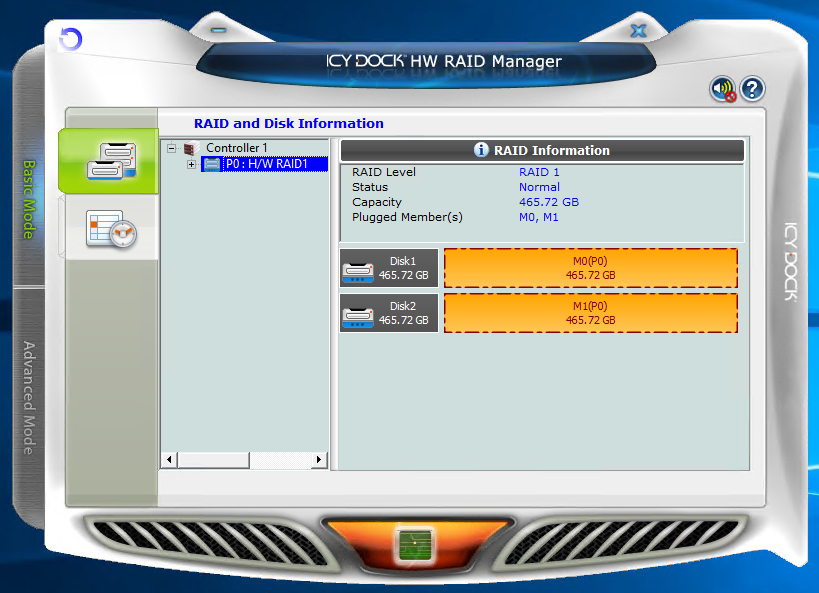
Task: Close the HW RAID Manager window
Action: pyautogui.click(x=638, y=31)
